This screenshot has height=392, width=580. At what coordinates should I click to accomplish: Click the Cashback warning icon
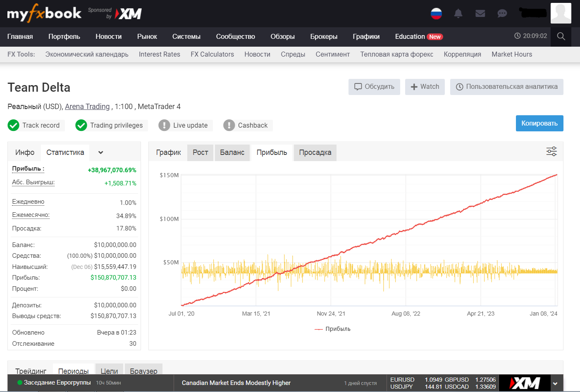229,125
